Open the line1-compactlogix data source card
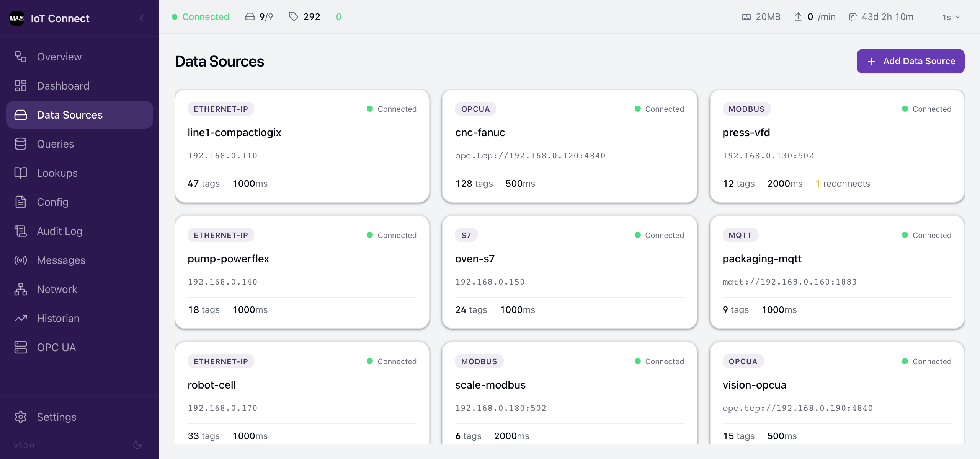The image size is (980, 459). tap(302, 146)
